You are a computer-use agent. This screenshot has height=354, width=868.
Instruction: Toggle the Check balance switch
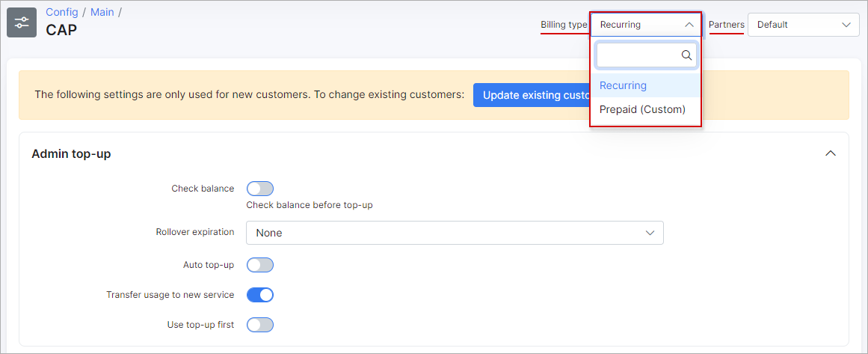(x=260, y=189)
